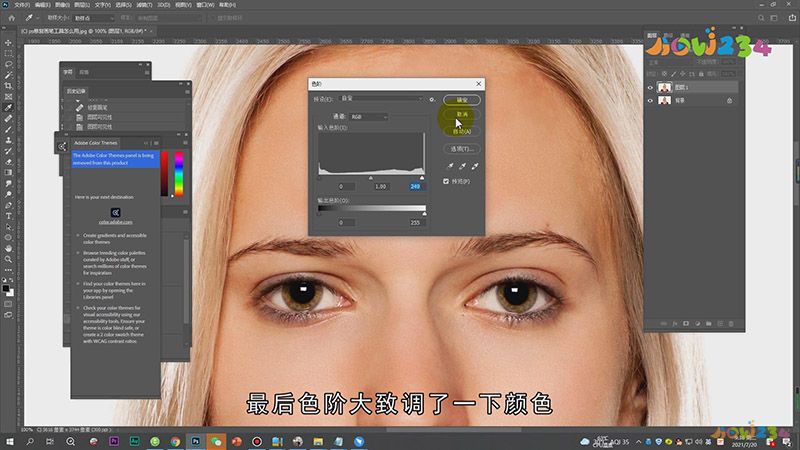The image size is (800, 450).
Task: Click the Adobe Color Themes panel icon
Action: [x=62, y=147]
